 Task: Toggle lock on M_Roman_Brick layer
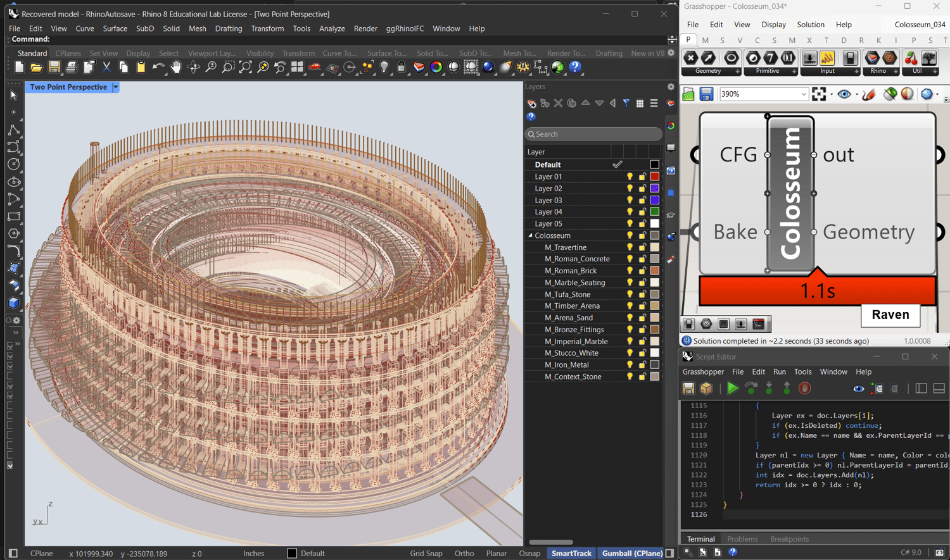coord(642,271)
